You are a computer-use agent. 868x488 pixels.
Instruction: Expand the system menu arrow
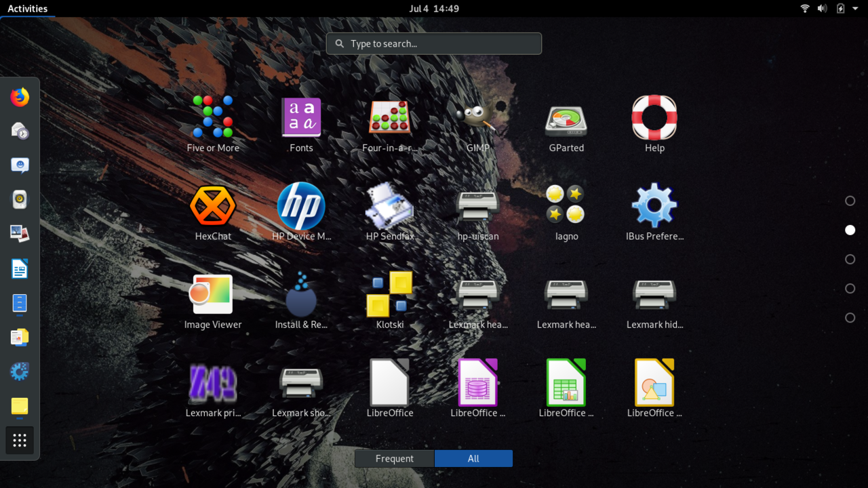[x=856, y=9]
